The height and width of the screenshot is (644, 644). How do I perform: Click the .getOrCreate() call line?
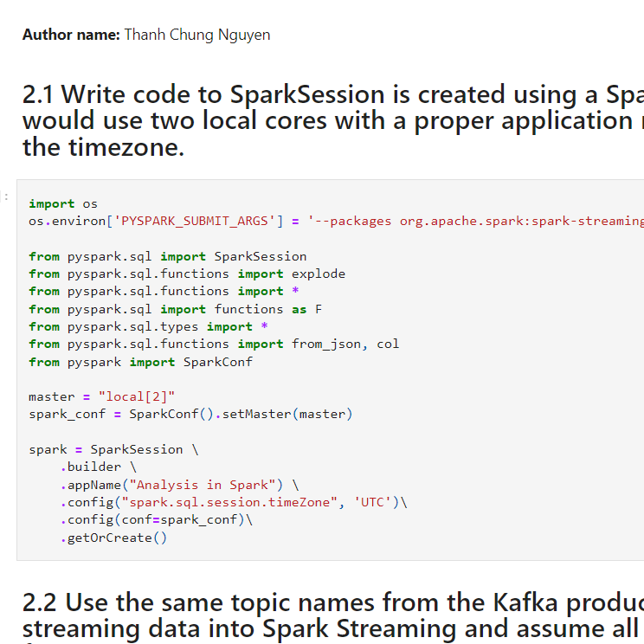(x=113, y=538)
